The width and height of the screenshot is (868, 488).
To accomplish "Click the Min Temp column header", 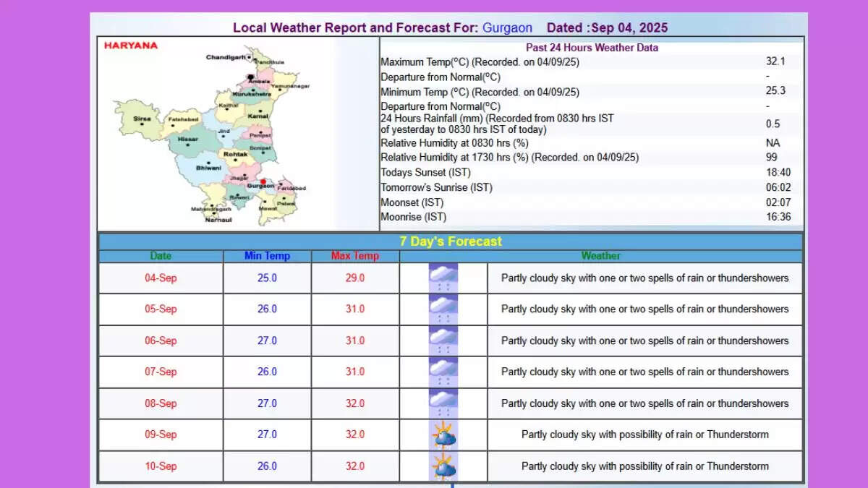I will click(x=267, y=256).
